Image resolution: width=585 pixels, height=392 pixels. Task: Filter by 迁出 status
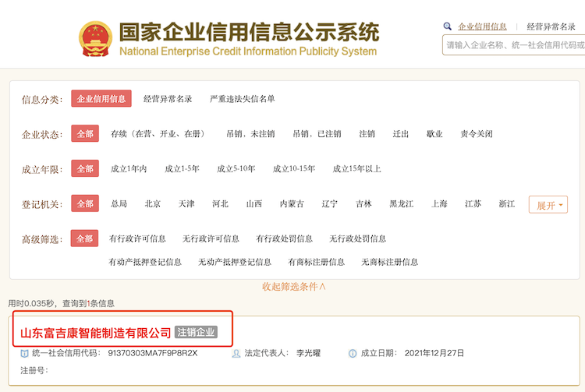pos(401,134)
